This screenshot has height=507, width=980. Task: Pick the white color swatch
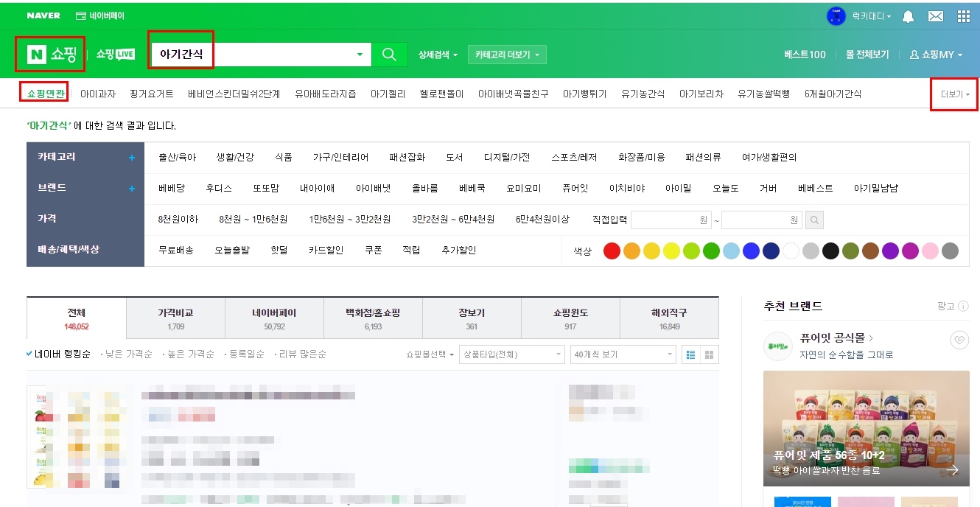click(791, 251)
